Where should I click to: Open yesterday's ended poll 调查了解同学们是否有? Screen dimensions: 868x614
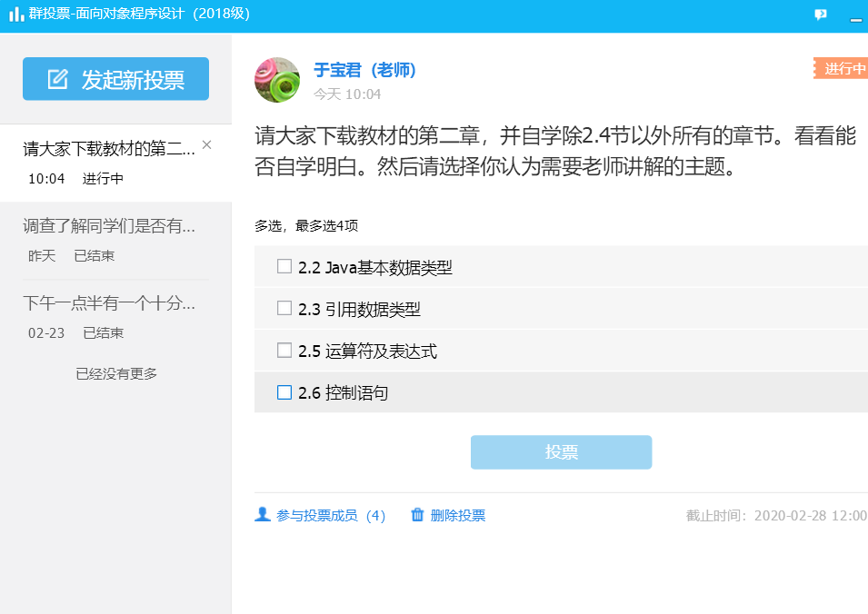(x=109, y=226)
